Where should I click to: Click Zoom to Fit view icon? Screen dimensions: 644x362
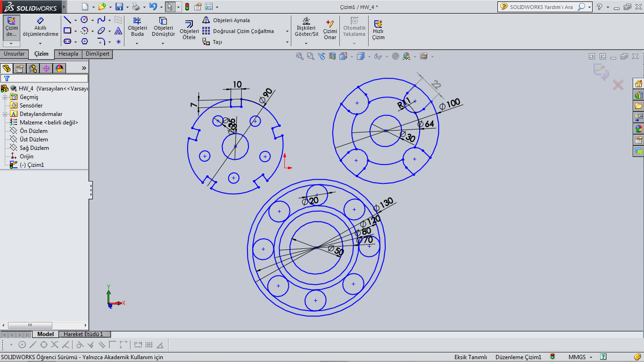pos(299,56)
